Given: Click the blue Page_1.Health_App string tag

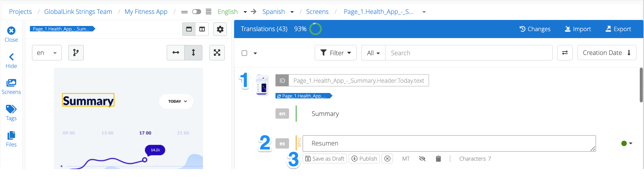Looking at the screenshot, I should click(304, 96).
